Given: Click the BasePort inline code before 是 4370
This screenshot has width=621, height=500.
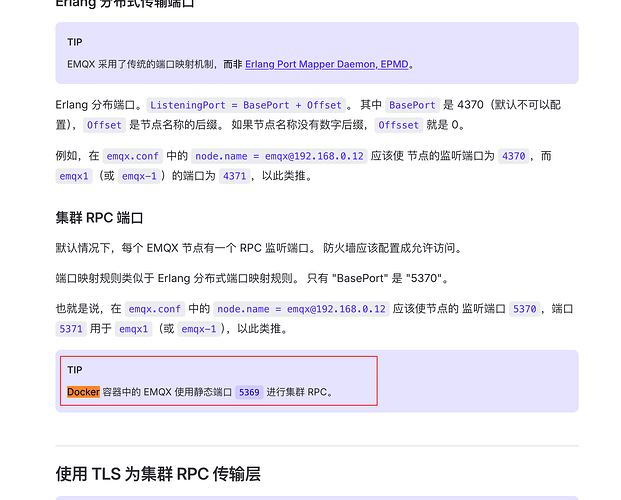Looking at the screenshot, I should coord(412,105).
